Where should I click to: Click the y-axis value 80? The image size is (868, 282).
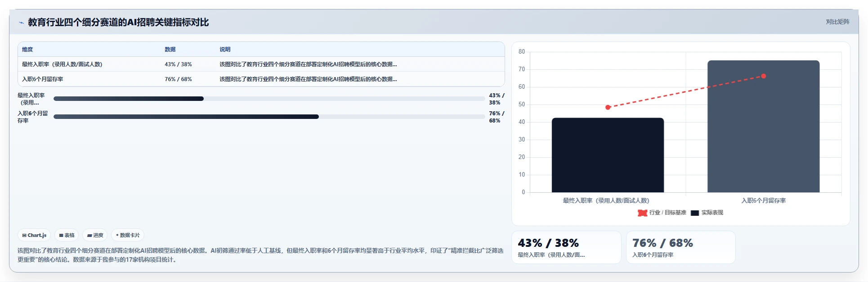(522, 52)
